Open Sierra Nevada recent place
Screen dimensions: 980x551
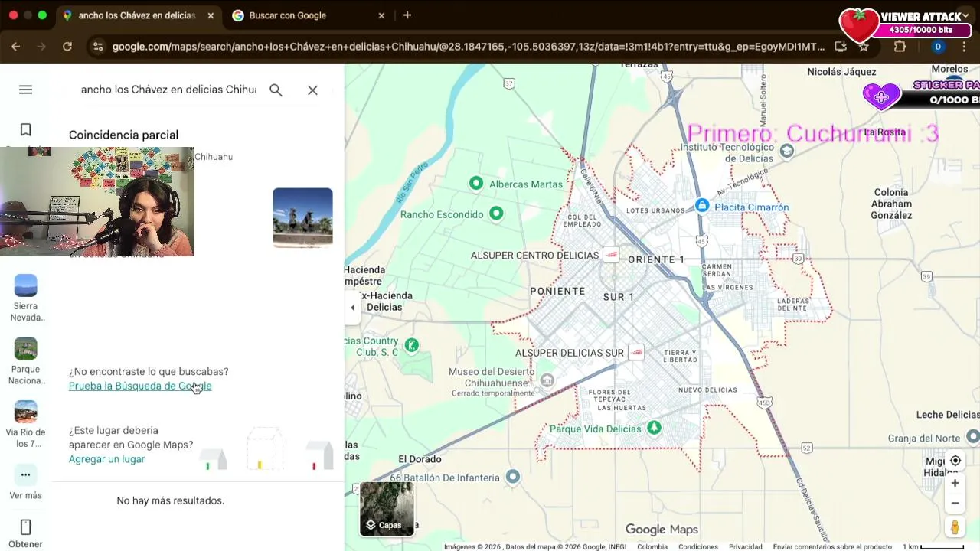[25, 298]
